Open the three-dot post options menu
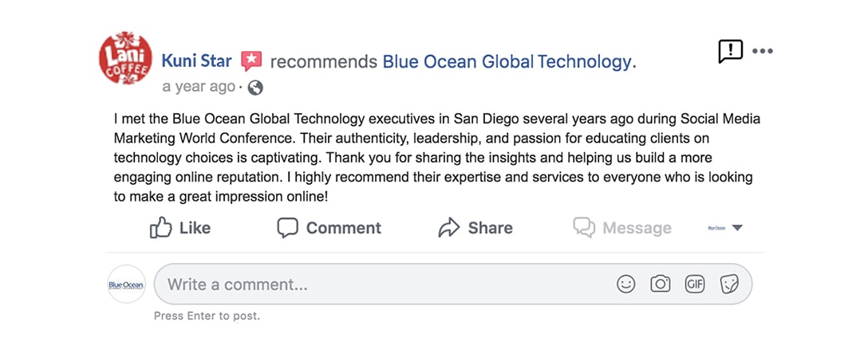868x341 pixels. [x=762, y=52]
